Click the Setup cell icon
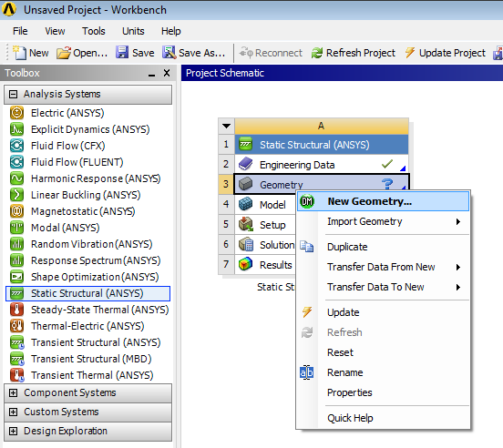 (x=246, y=224)
